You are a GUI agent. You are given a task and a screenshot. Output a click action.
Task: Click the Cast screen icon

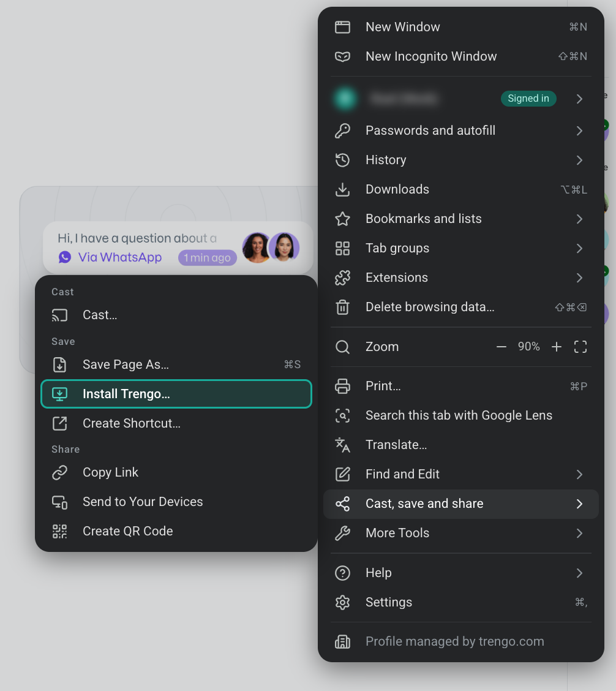pos(59,315)
